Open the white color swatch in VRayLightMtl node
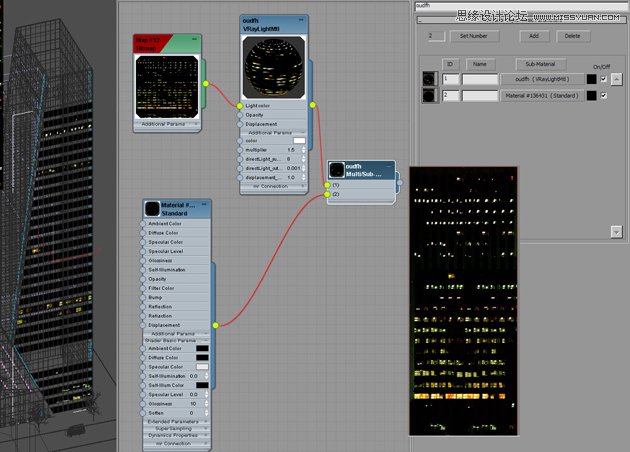This screenshot has width=630, height=452. [299, 141]
